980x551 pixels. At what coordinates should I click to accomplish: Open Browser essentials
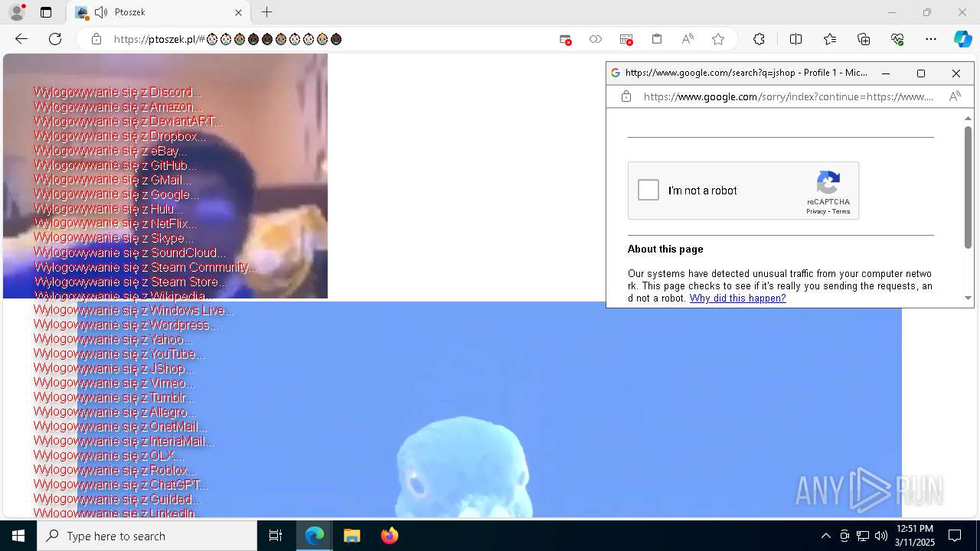click(897, 39)
